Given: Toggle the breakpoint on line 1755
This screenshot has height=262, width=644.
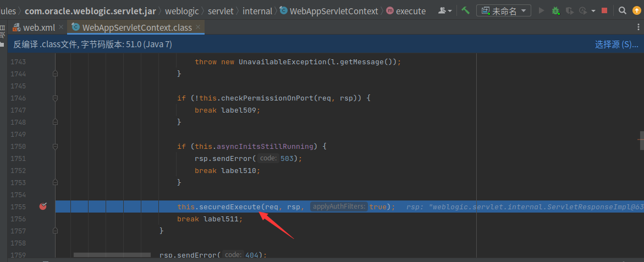Looking at the screenshot, I should (x=43, y=207).
